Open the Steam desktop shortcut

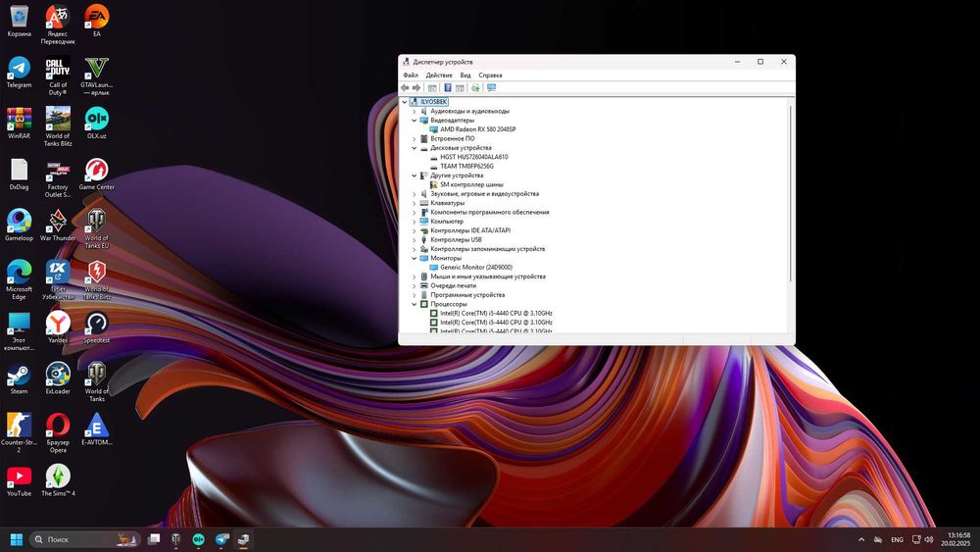point(19,376)
